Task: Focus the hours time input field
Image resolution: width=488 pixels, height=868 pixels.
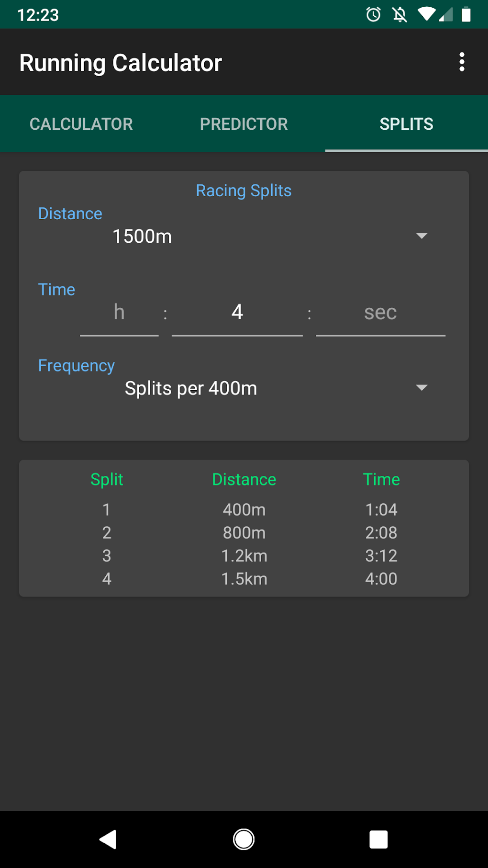Action: pyautogui.click(x=119, y=313)
